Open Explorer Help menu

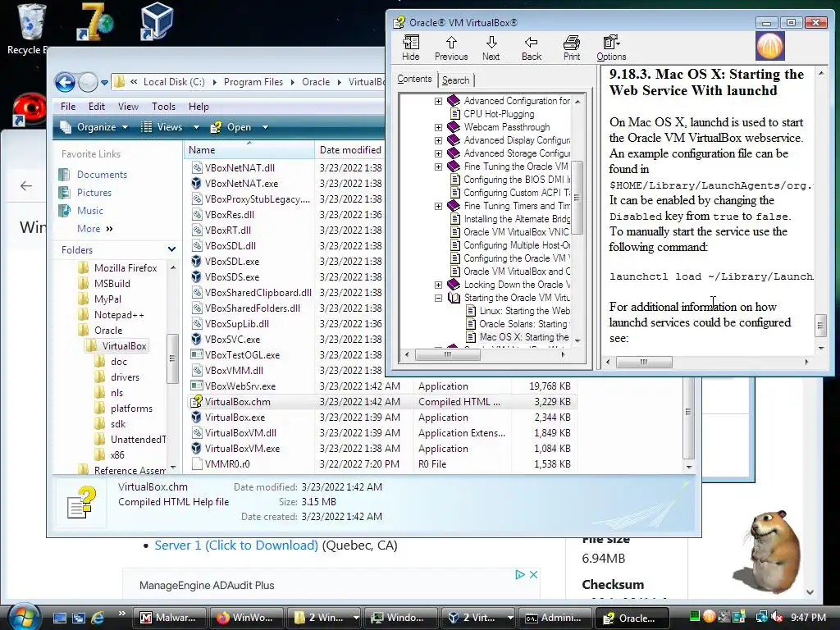199,107
